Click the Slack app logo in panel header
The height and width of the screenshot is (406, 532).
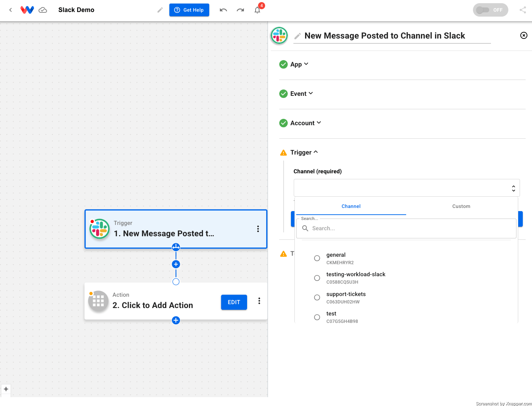click(x=279, y=36)
